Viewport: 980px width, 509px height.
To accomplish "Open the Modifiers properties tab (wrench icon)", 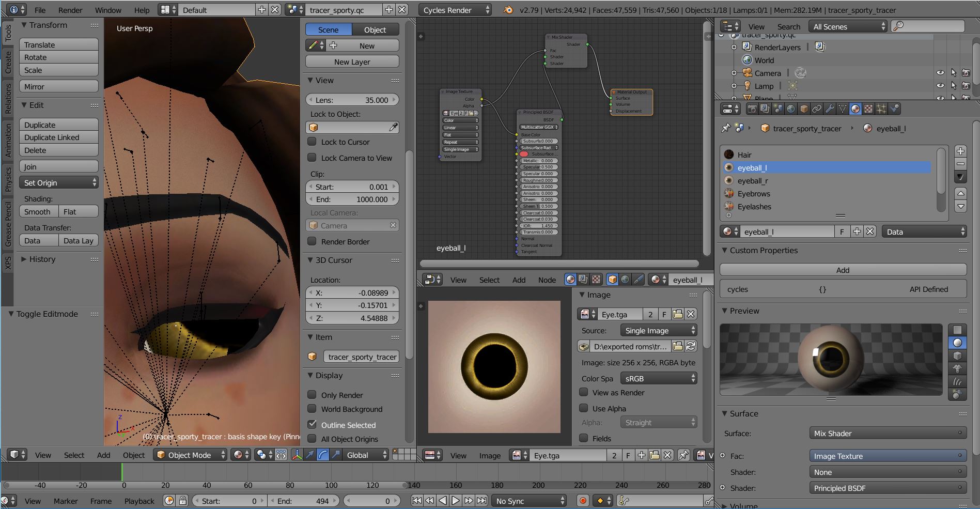I will pyautogui.click(x=830, y=109).
